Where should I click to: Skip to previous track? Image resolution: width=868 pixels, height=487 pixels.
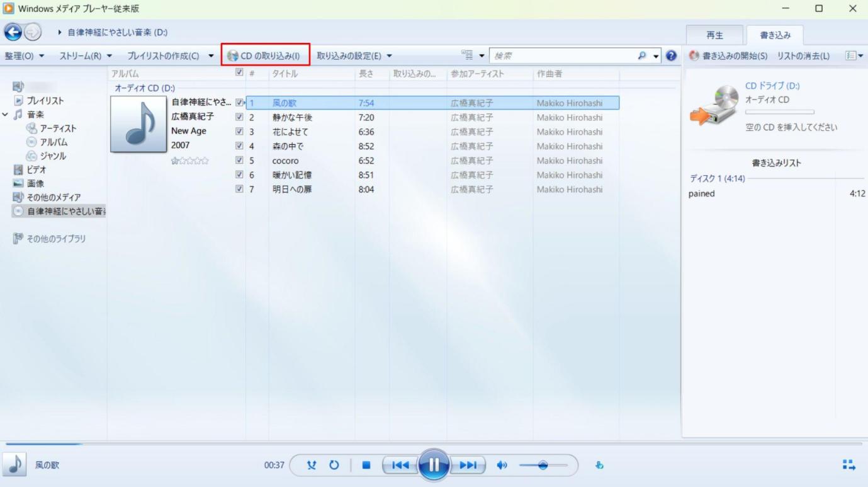point(400,466)
